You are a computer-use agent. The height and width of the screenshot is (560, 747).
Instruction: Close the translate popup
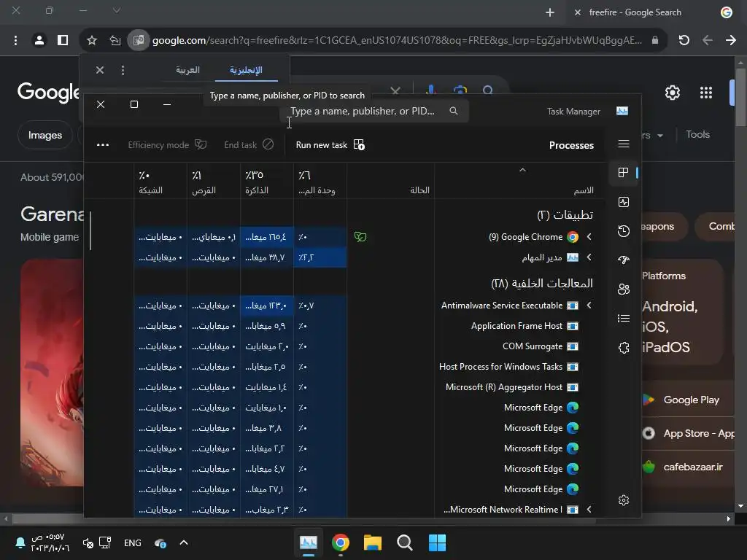tap(99, 71)
